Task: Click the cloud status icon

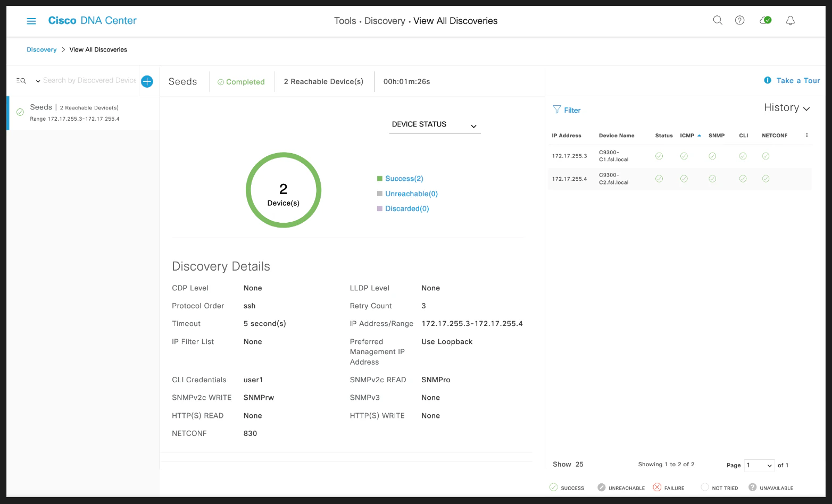Action: pos(766,20)
